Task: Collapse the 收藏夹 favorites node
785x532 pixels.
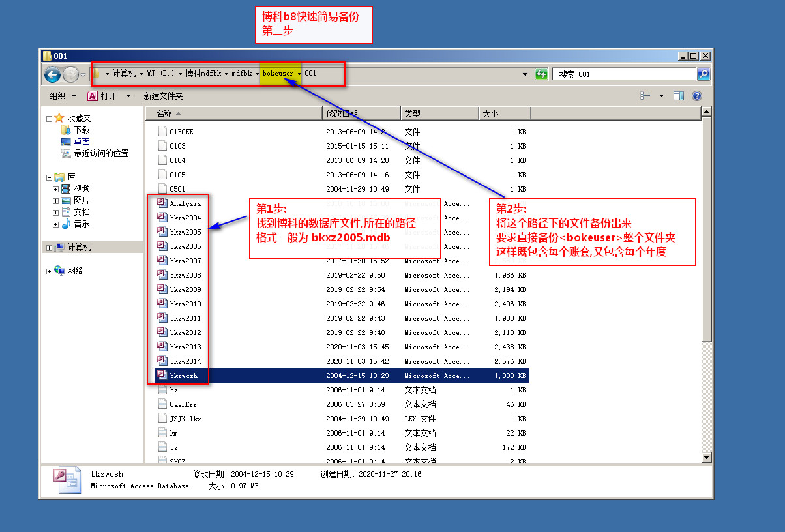Action: (49, 119)
